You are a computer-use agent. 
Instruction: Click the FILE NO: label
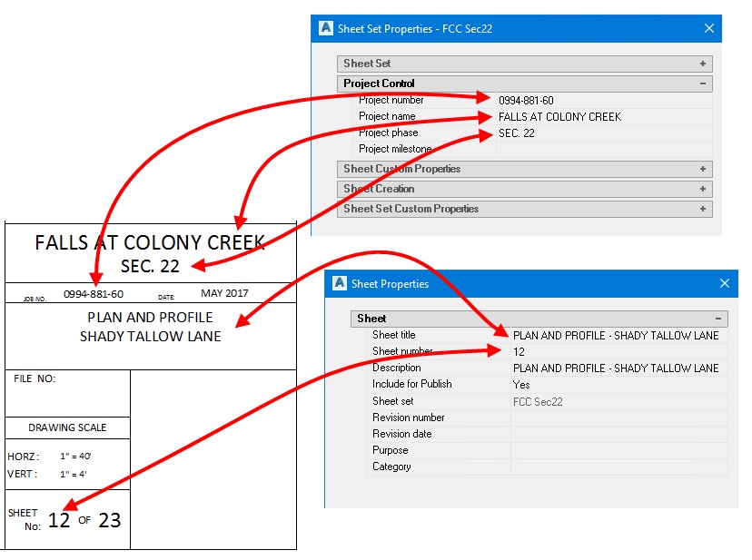[x=35, y=378]
